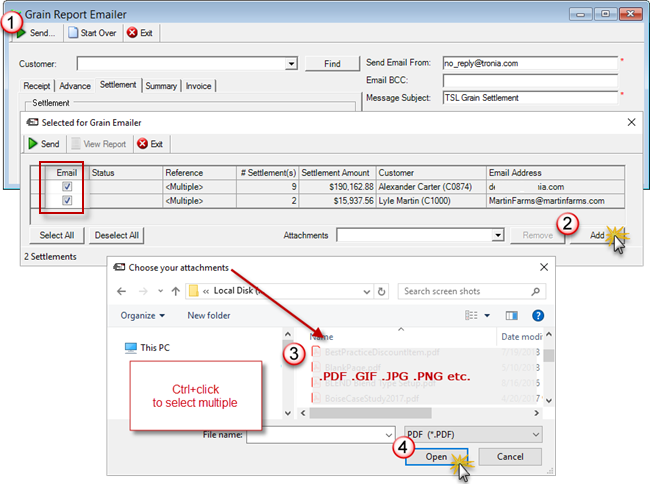Click the Email Address column header
The height and width of the screenshot is (484, 650).
click(x=555, y=173)
